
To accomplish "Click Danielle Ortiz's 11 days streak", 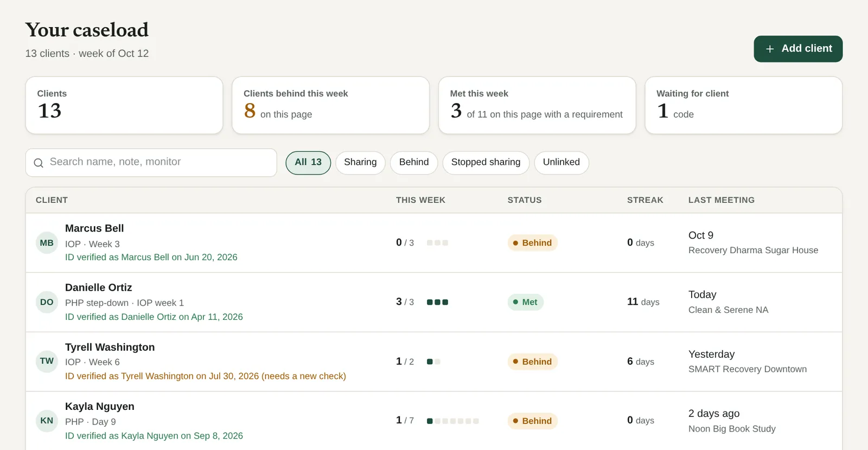I will tap(643, 301).
